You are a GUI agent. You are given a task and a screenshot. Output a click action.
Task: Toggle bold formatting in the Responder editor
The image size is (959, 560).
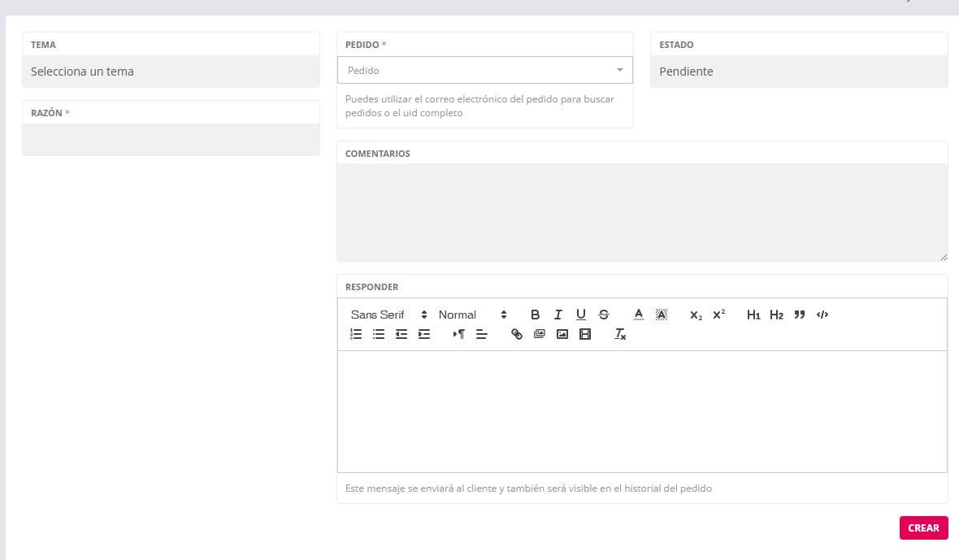(535, 315)
